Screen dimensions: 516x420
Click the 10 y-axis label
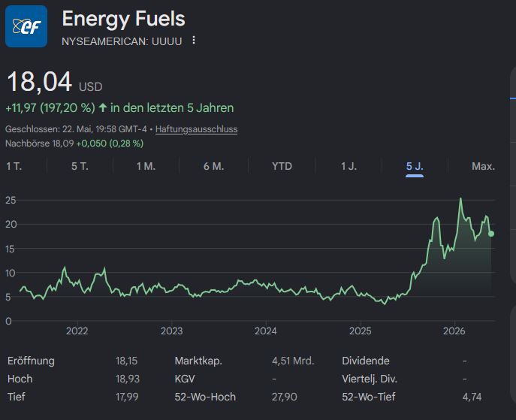[x=10, y=273]
